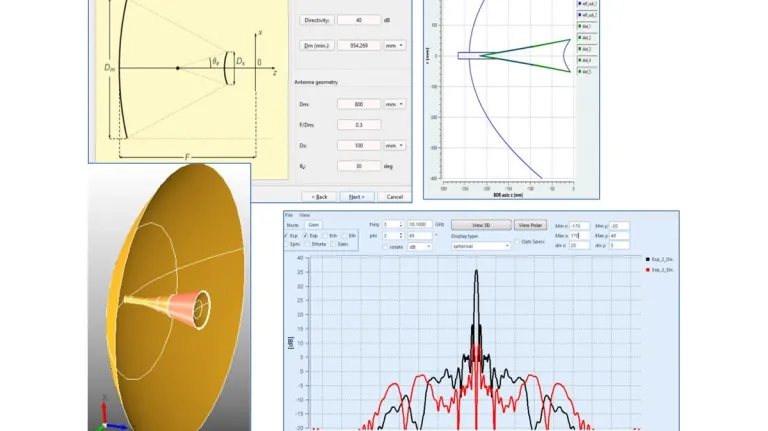Click the View Polar button

[x=530, y=225]
